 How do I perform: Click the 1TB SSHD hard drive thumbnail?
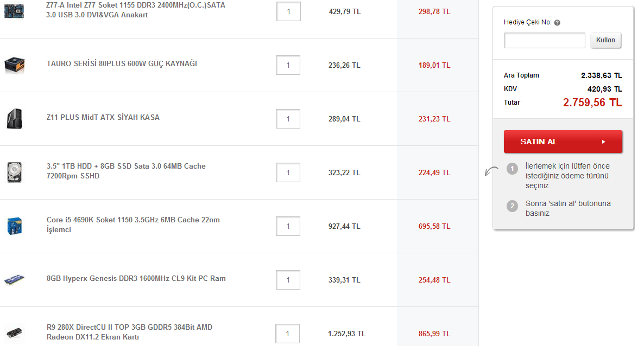(14, 172)
